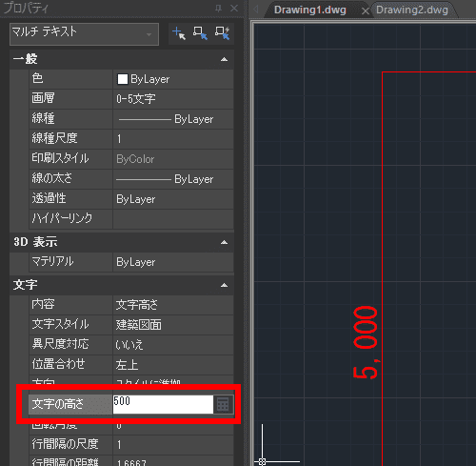Collapse the 文字 section
The image size is (476, 466).
(x=224, y=285)
